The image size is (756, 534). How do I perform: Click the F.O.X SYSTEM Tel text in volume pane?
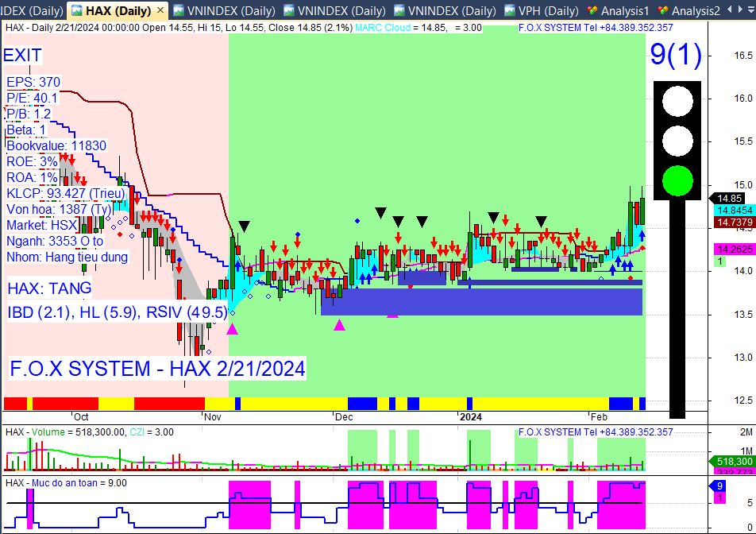tap(596, 432)
